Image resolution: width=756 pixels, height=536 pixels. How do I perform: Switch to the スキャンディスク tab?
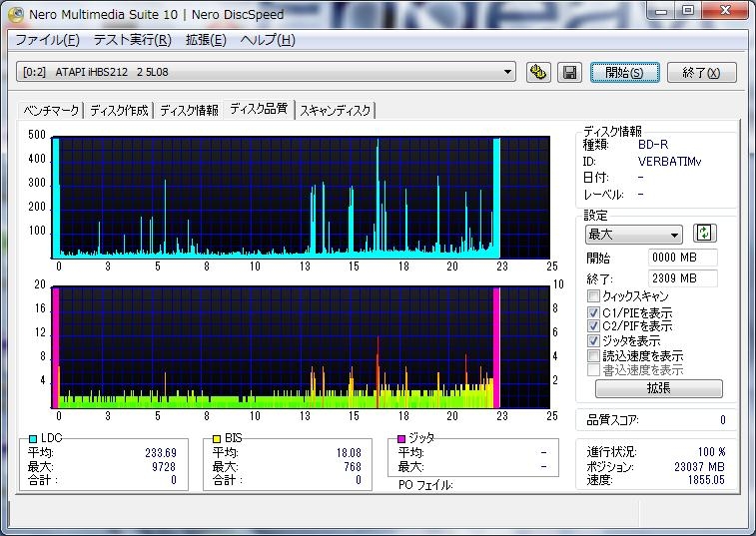coord(336,111)
